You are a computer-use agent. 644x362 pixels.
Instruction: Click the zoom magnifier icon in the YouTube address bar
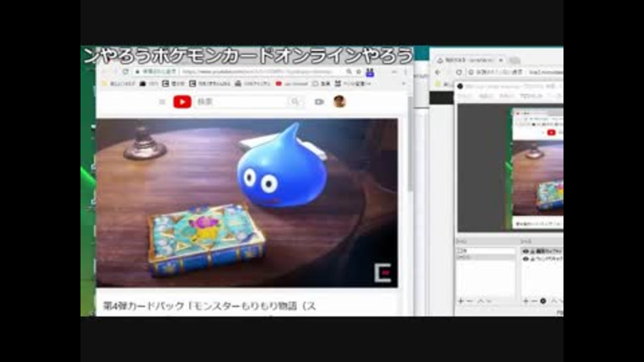349,72
